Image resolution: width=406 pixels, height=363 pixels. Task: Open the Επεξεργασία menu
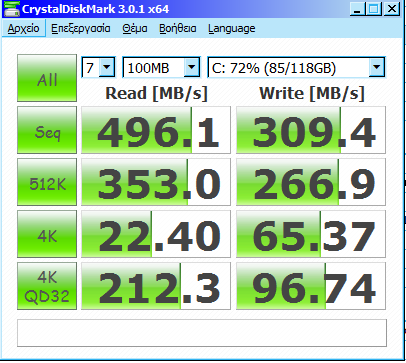(81, 28)
